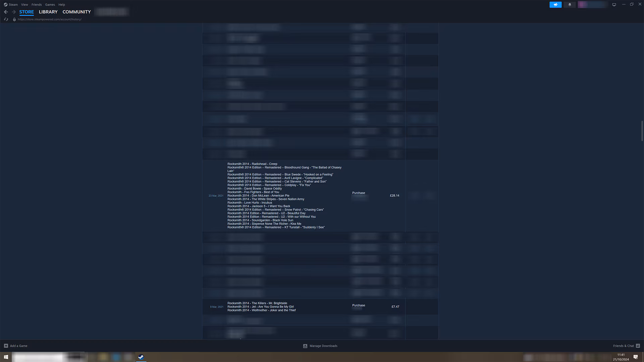
Task: Click the back navigation arrow
Action: pyautogui.click(x=6, y=12)
